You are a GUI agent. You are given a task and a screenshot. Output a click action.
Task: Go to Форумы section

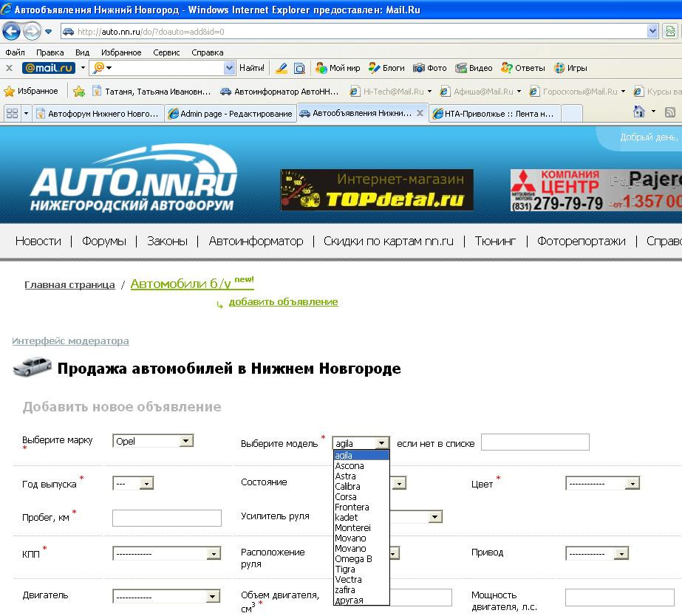(104, 241)
